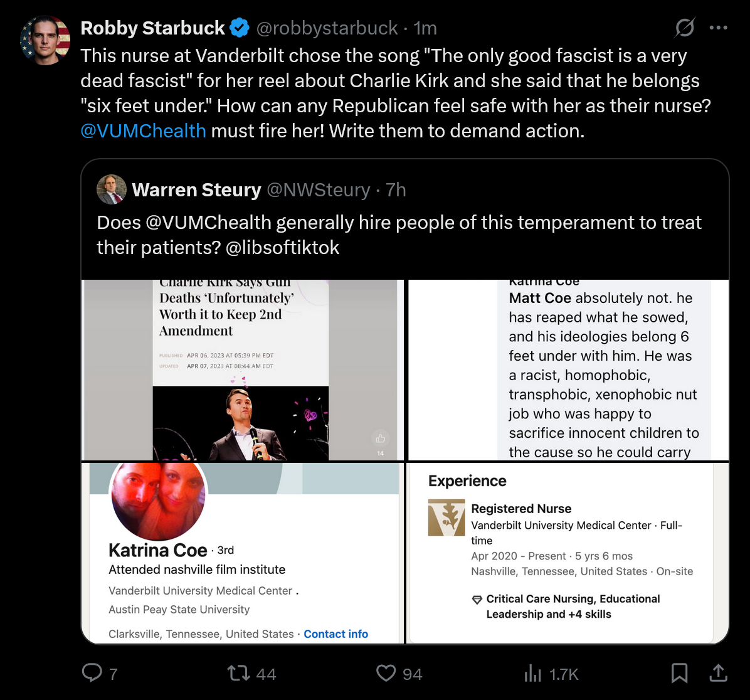Screen dimensions: 750x700
Task: Open Robby Starbuck's profile avatar
Action: click(x=45, y=40)
